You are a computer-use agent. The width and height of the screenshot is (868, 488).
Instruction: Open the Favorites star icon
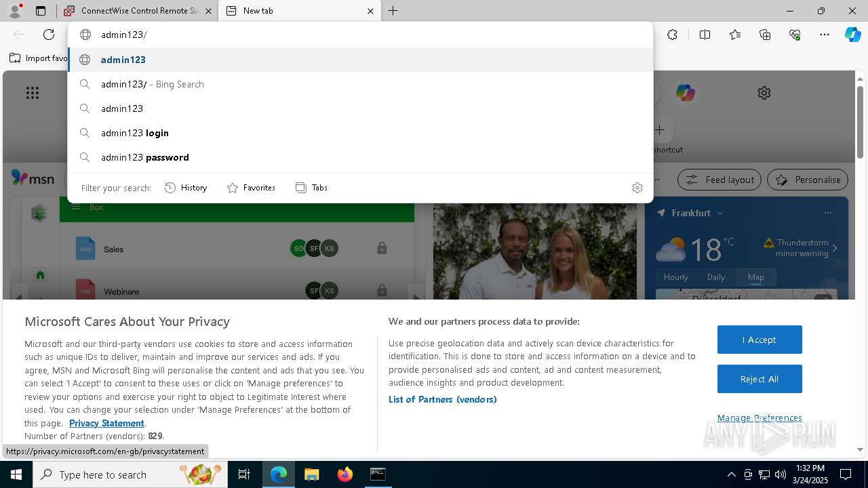735,35
